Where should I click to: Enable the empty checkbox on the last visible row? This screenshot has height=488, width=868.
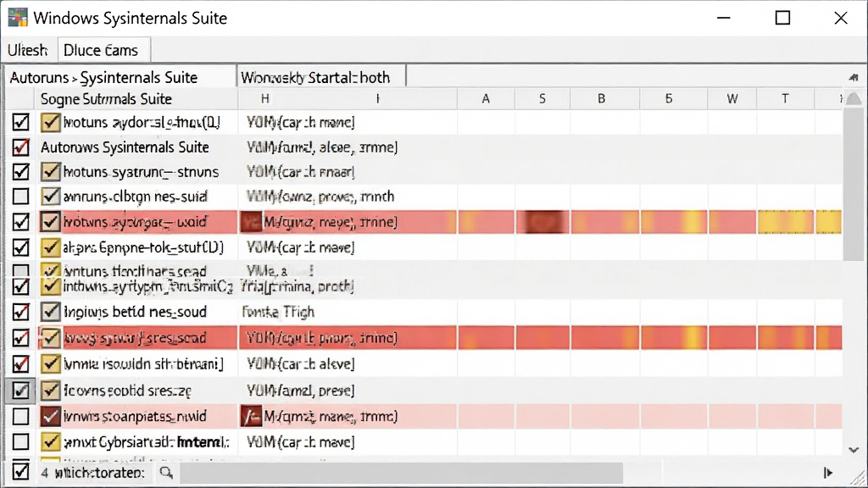[20, 442]
